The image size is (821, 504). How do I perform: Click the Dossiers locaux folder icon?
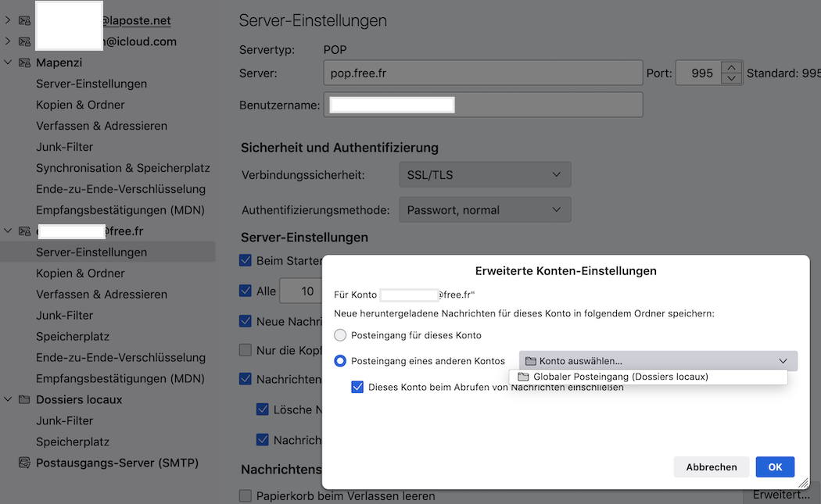pos(24,399)
